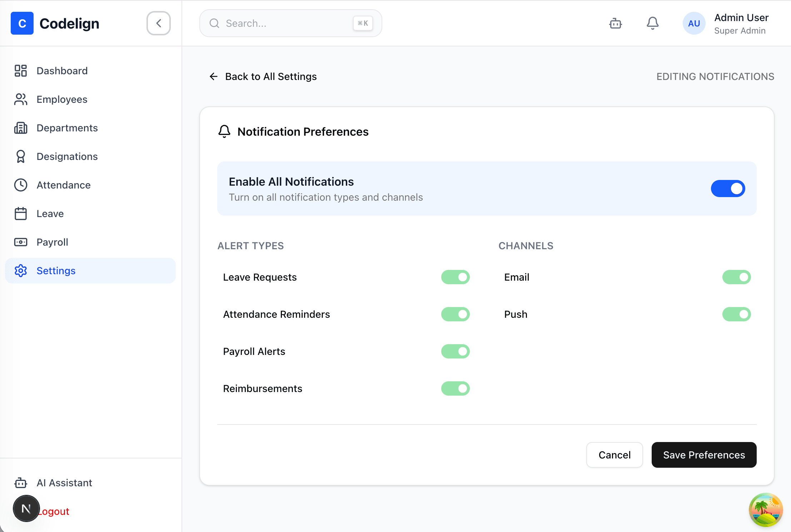
Task: Open the Admin User profile menu
Action: [741, 23]
